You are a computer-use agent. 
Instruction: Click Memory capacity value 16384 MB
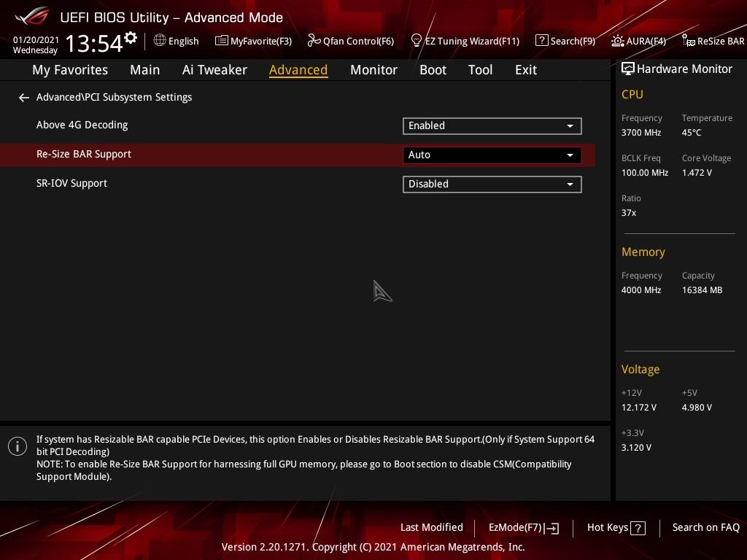click(702, 290)
